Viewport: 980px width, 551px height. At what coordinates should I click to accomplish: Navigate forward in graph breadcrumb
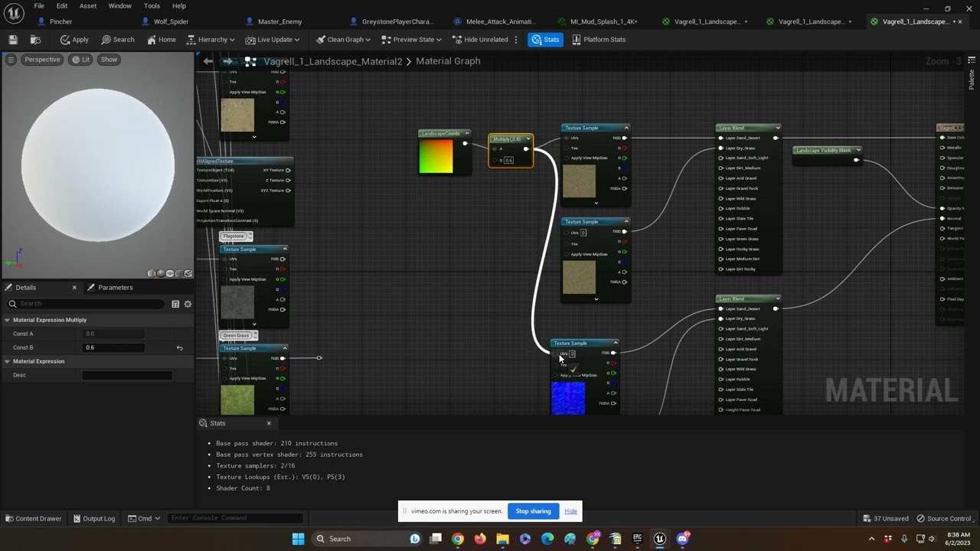click(x=227, y=61)
